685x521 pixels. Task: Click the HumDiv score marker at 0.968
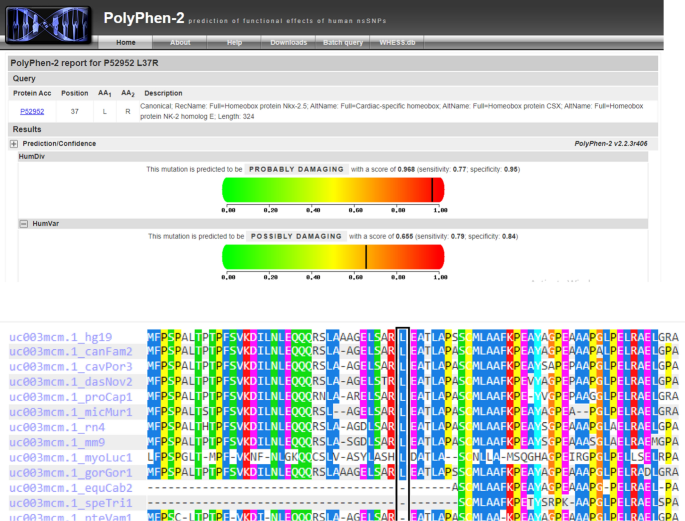coord(433,190)
